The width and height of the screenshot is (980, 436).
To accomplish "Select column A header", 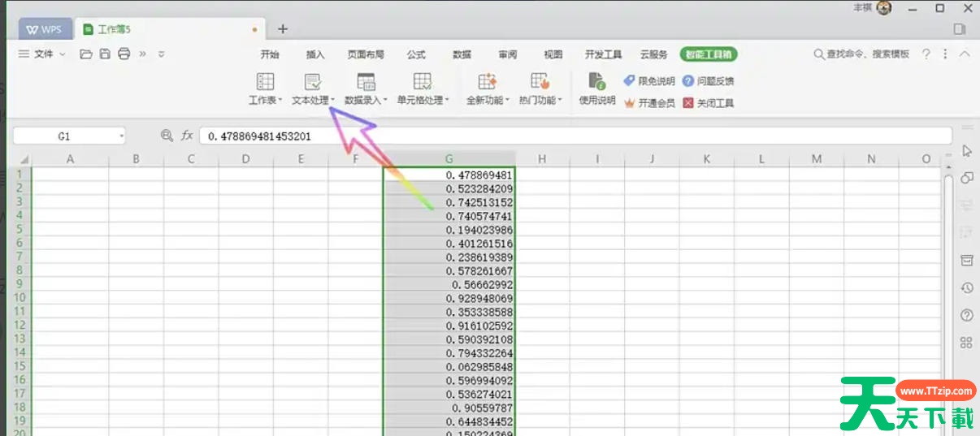I will point(71,159).
